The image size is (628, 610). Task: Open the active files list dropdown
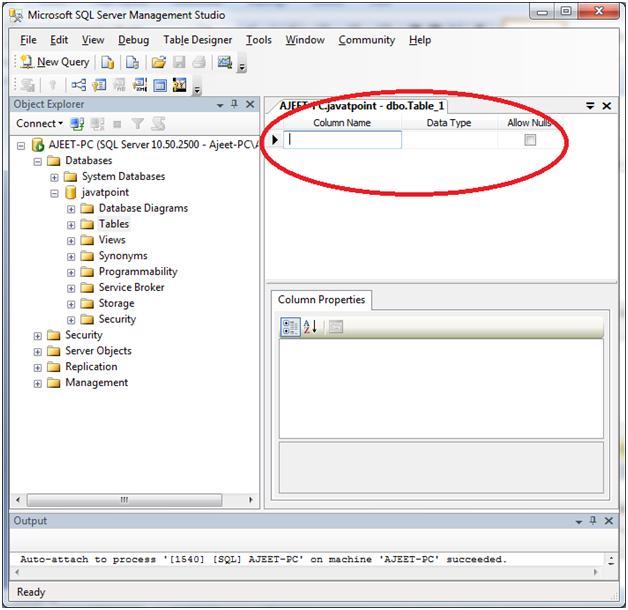tap(590, 106)
